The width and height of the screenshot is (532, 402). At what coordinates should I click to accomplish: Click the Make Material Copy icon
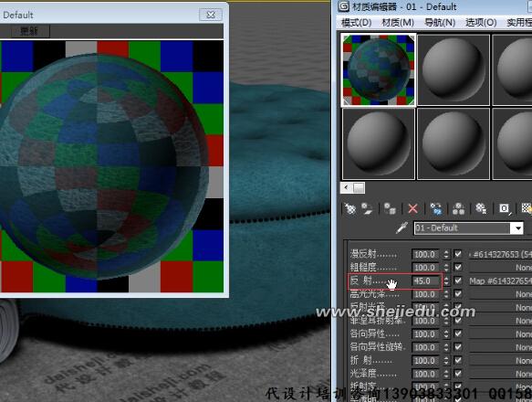436,209
